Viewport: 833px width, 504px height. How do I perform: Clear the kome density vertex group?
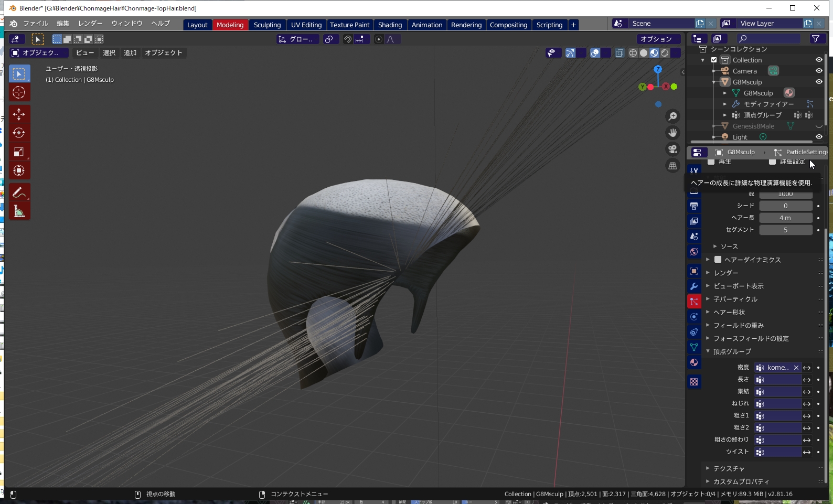[796, 368]
